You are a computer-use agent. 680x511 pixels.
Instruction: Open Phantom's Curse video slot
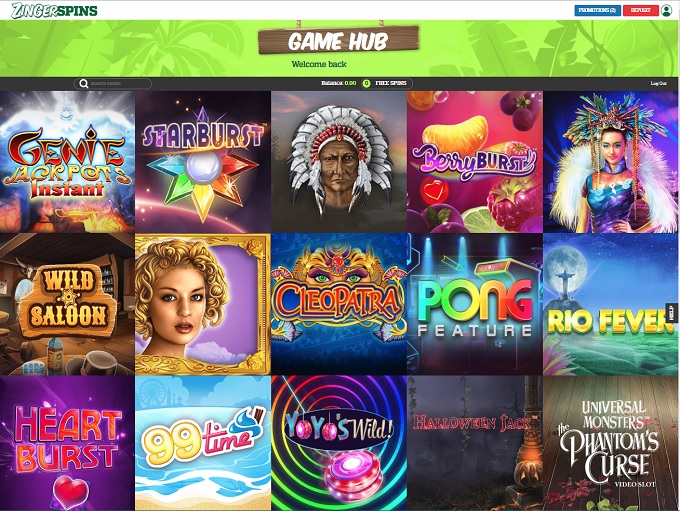610,443
